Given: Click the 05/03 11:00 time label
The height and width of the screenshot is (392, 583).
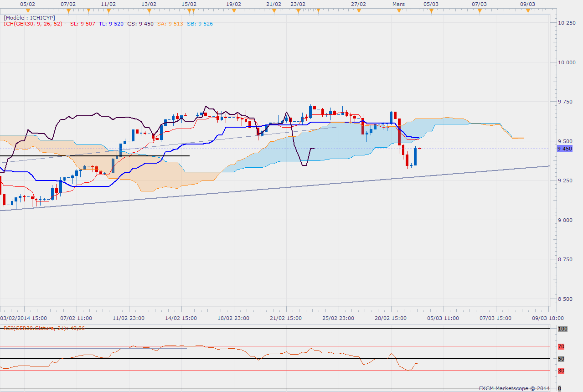Looking at the screenshot, I should coord(444,318).
